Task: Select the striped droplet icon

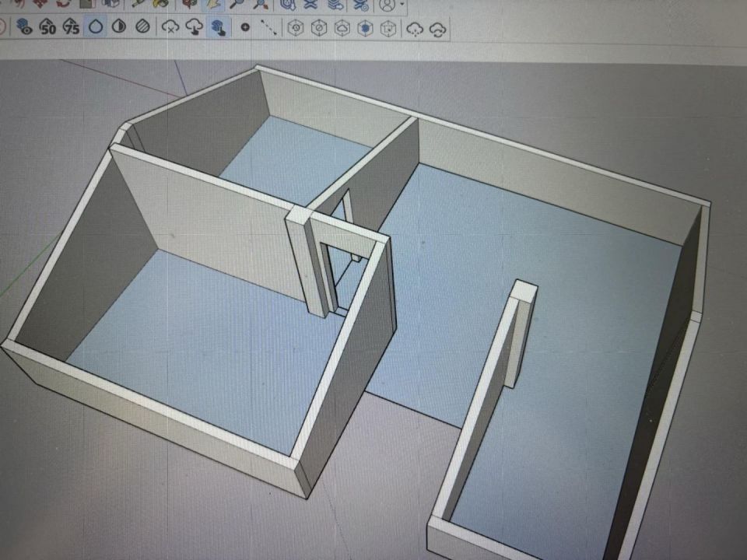Action: pos(142,28)
